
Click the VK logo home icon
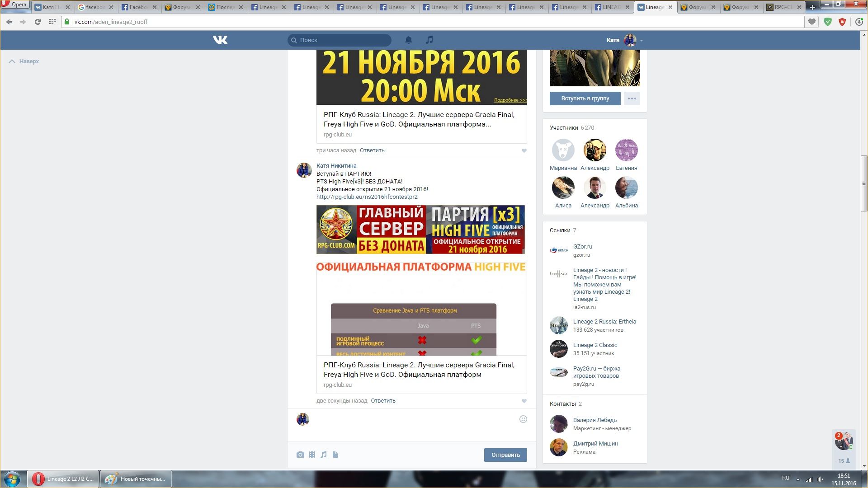(220, 40)
